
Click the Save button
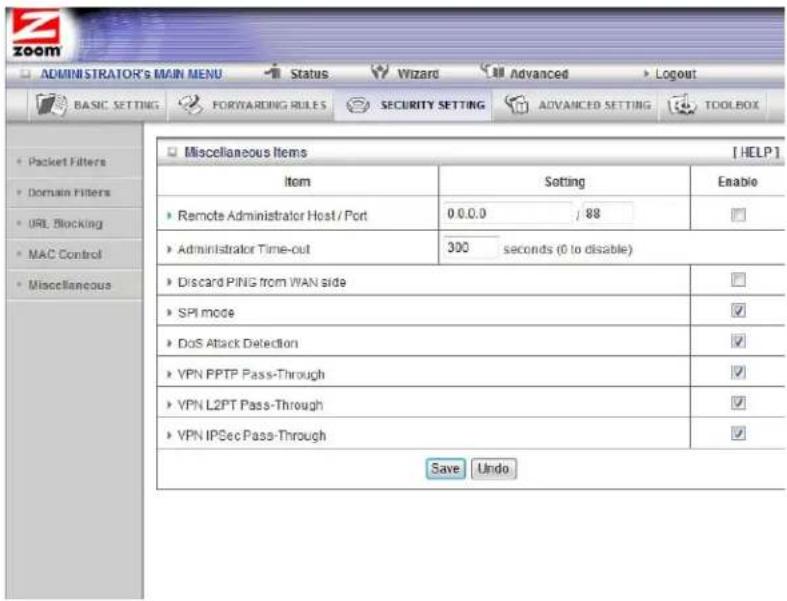(445, 468)
